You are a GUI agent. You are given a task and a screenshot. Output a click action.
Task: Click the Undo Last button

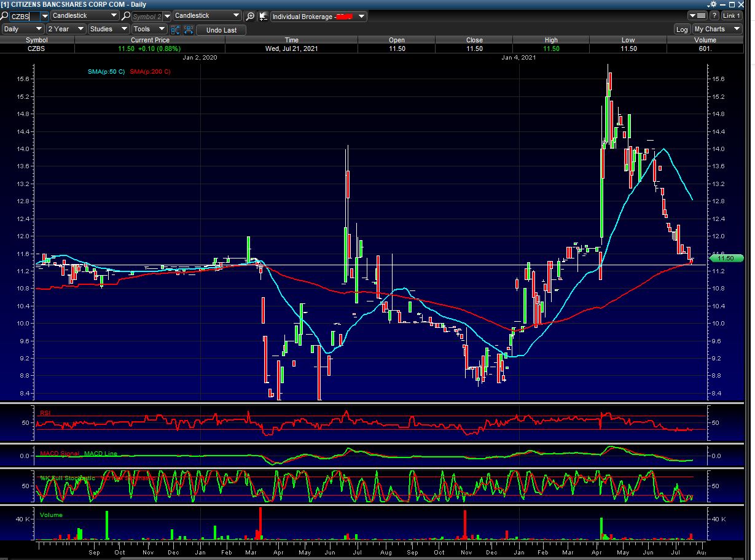pos(221,29)
